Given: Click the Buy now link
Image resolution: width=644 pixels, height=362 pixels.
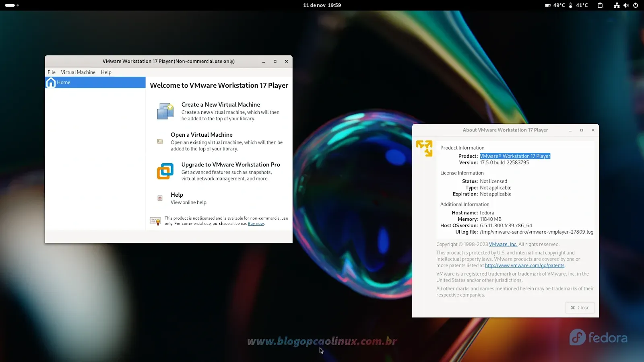Looking at the screenshot, I should [256, 224].
